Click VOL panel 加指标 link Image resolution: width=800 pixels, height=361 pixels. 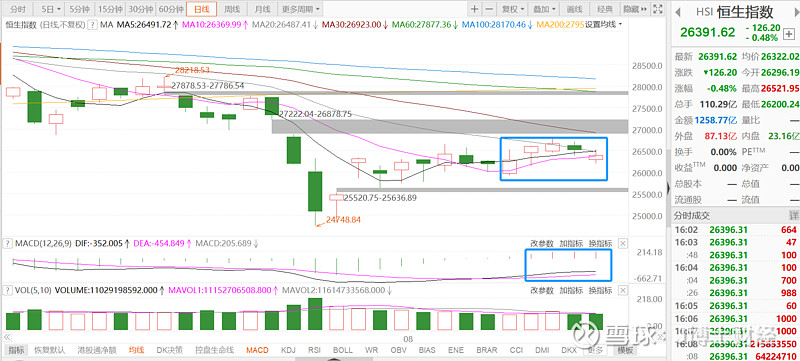click(x=571, y=291)
